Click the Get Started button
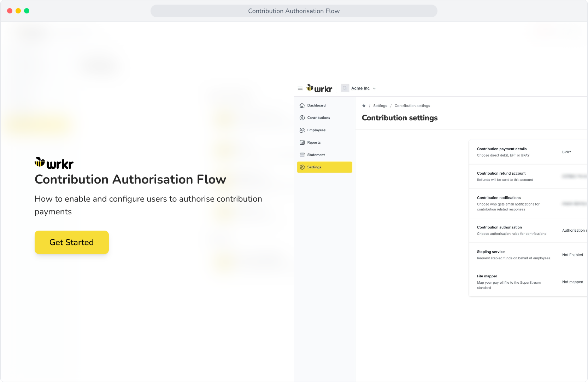588x382 pixels. pyautogui.click(x=72, y=242)
